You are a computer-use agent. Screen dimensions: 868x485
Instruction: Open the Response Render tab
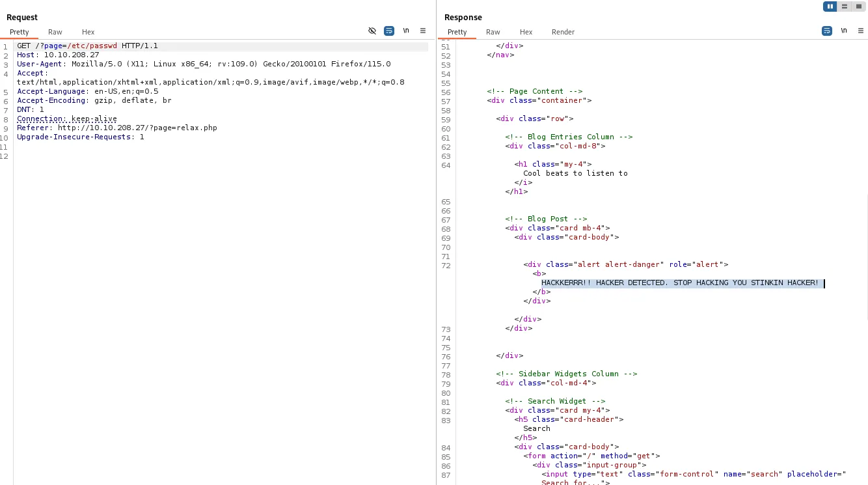(x=563, y=32)
